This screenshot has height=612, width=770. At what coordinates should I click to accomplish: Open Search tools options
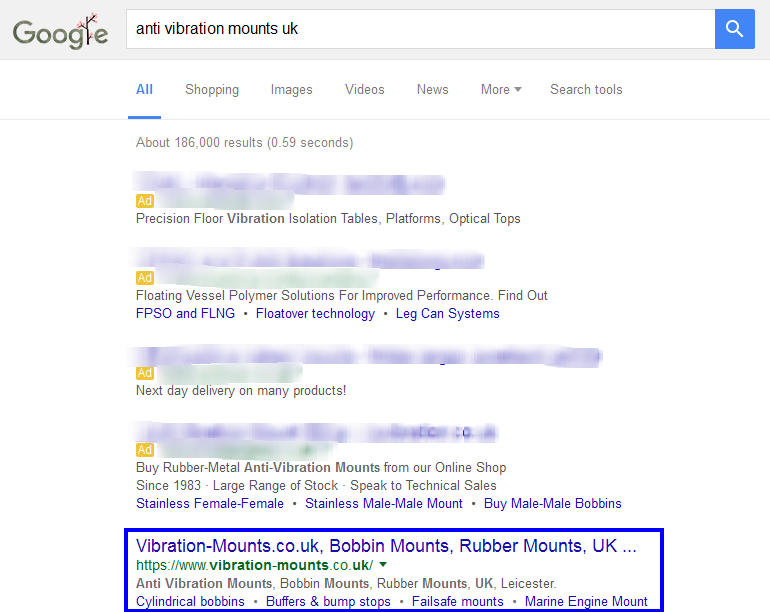click(x=586, y=89)
